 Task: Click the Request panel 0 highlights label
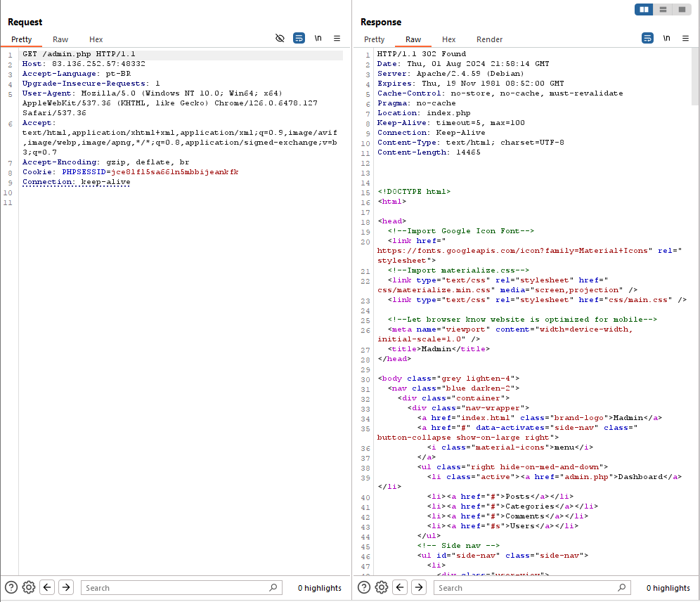tap(320, 588)
